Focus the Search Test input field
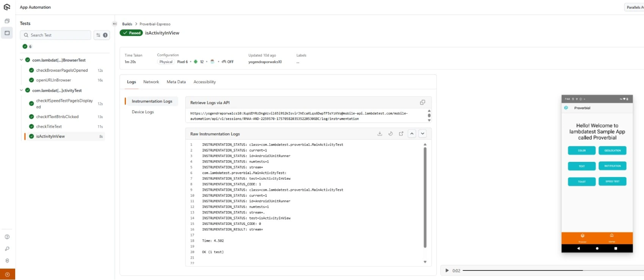 tap(55, 35)
